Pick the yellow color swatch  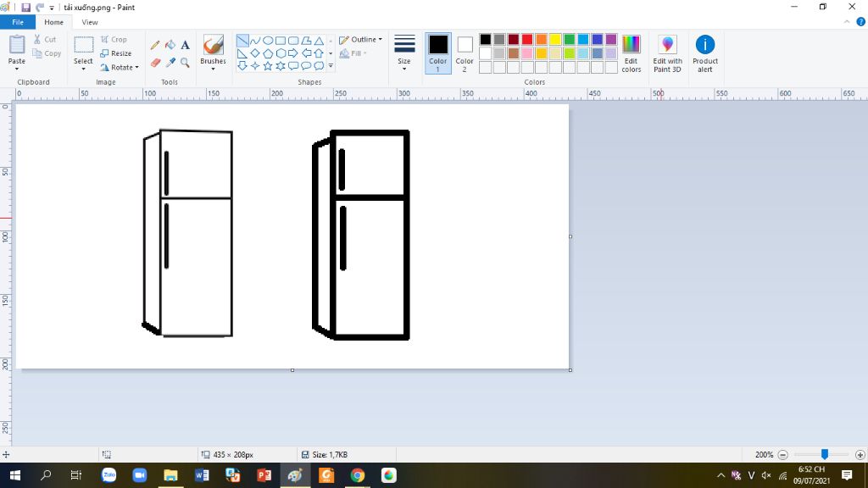click(x=555, y=39)
